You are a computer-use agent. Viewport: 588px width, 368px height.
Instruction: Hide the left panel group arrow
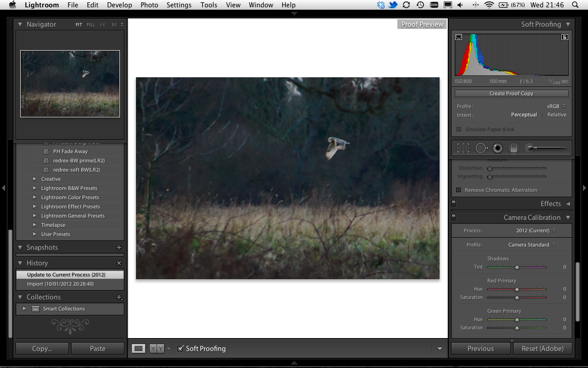pyautogui.click(x=4, y=188)
